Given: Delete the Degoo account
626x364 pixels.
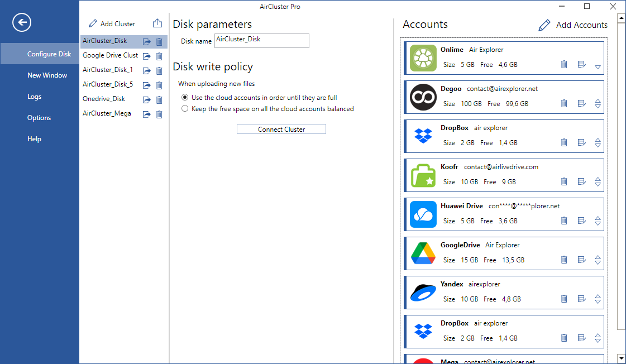Looking at the screenshot, I should [564, 103].
